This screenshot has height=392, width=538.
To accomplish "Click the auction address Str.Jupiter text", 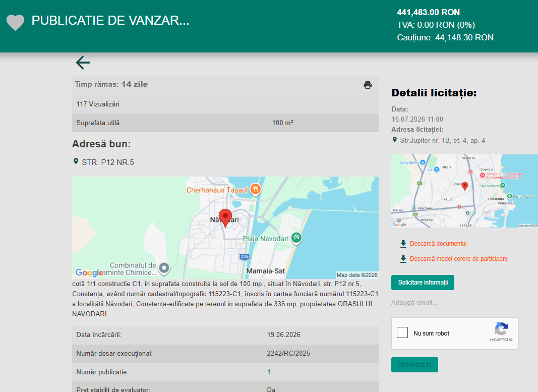I will point(442,140).
